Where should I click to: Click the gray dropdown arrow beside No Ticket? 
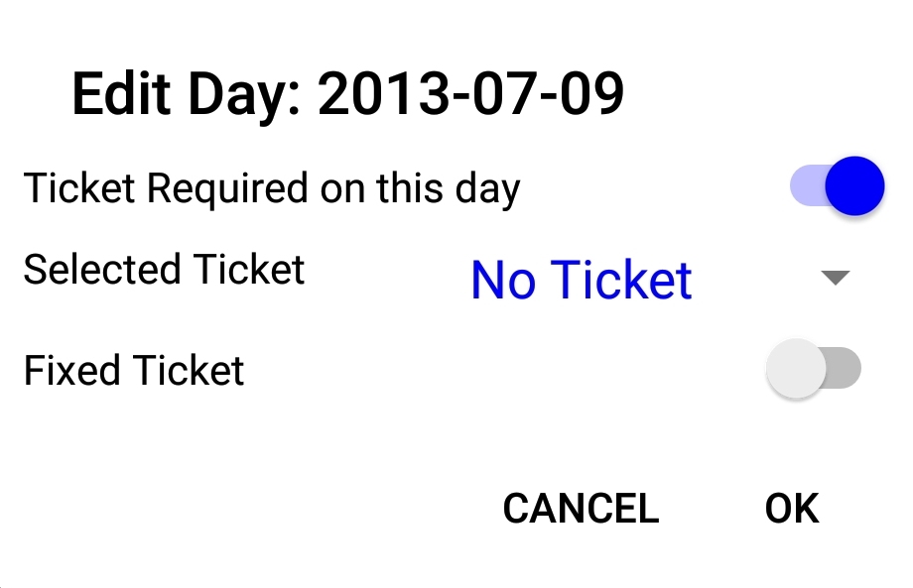tap(836, 279)
